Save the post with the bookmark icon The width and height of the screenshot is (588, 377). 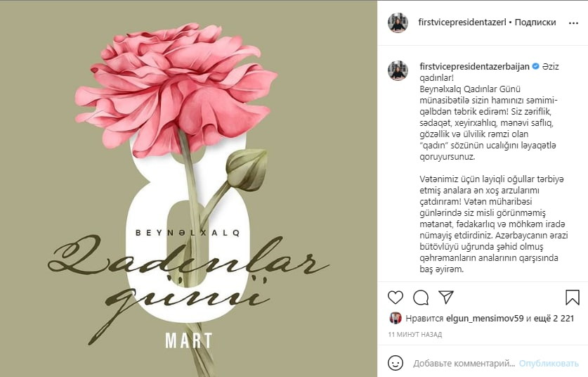coord(573,298)
